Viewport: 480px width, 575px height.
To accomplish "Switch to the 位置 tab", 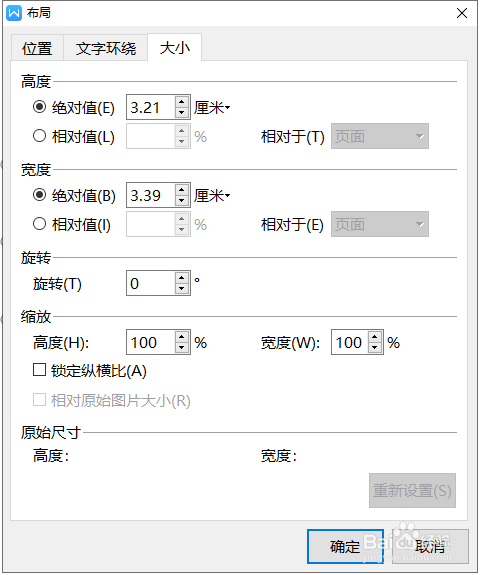I will [37, 48].
